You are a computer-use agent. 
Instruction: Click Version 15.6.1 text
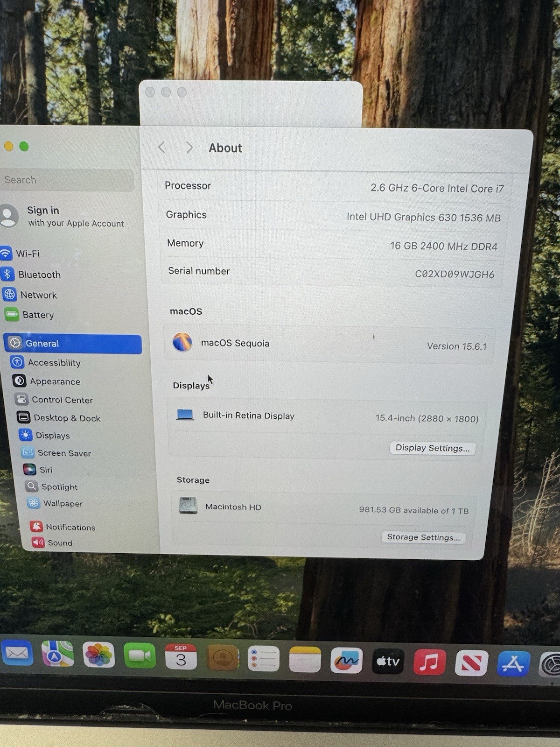coord(457,346)
